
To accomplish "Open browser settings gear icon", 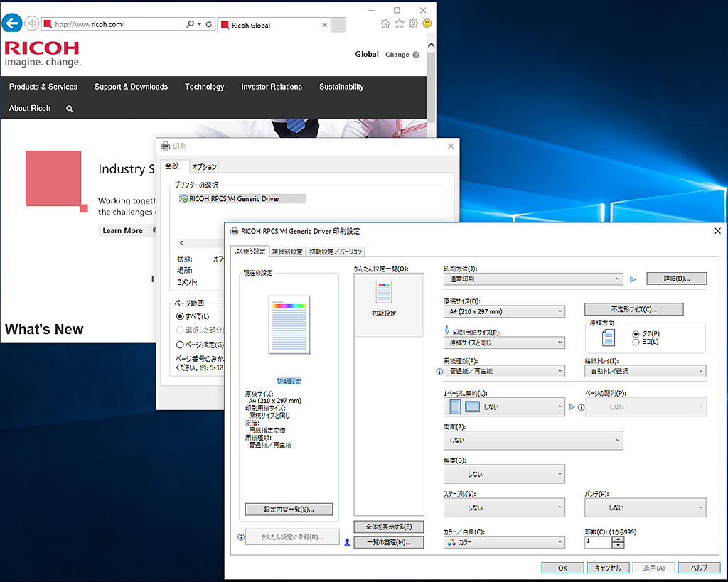I will (413, 23).
